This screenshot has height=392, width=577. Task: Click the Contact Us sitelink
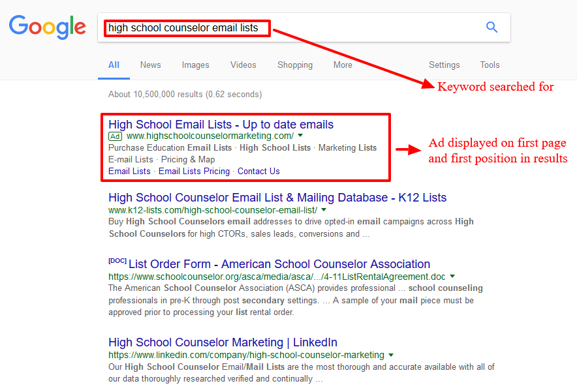258,171
